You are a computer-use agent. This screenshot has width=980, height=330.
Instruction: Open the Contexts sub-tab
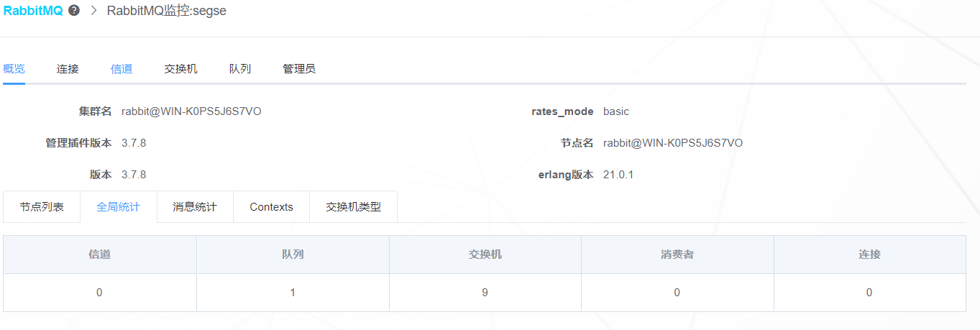tap(272, 207)
